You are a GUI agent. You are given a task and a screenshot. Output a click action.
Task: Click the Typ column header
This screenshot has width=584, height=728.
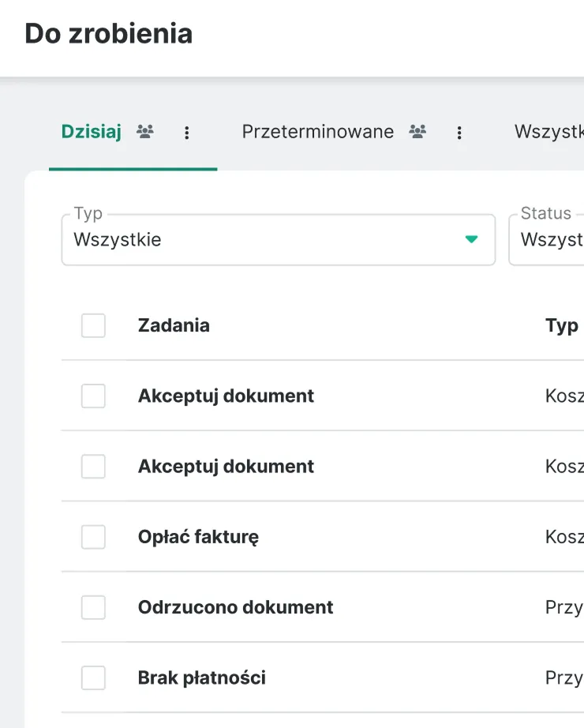tap(561, 325)
